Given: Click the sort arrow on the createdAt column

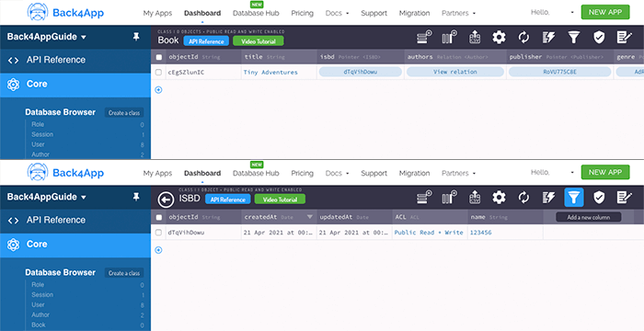Looking at the screenshot, I should point(310,217).
